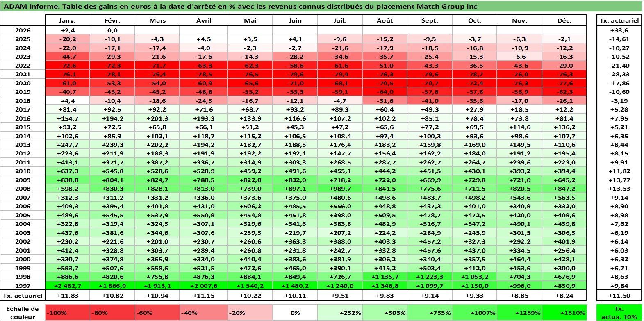Click the 2019 Août value '-64,0'

coord(385,92)
